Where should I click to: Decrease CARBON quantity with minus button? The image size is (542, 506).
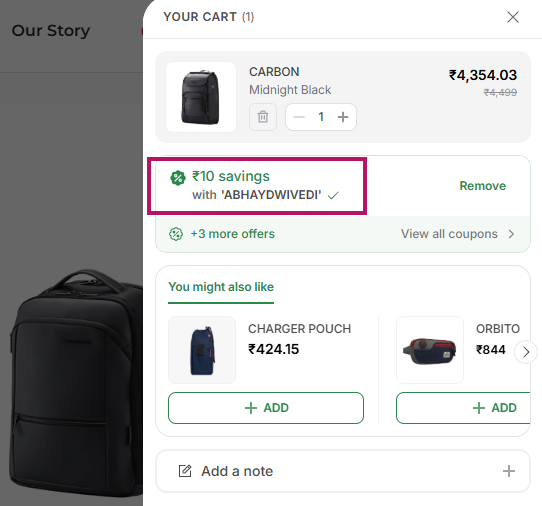tap(299, 117)
